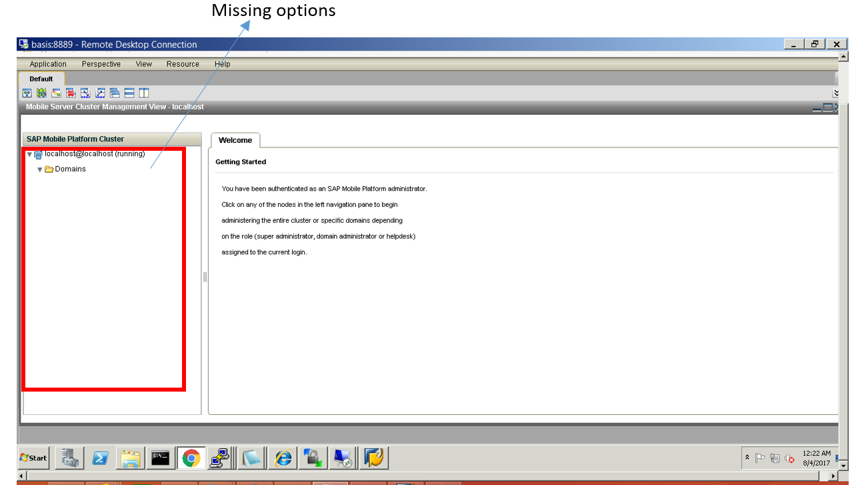Select the Default perspective tab
The height and width of the screenshot is (485, 868).
coord(41,79)
